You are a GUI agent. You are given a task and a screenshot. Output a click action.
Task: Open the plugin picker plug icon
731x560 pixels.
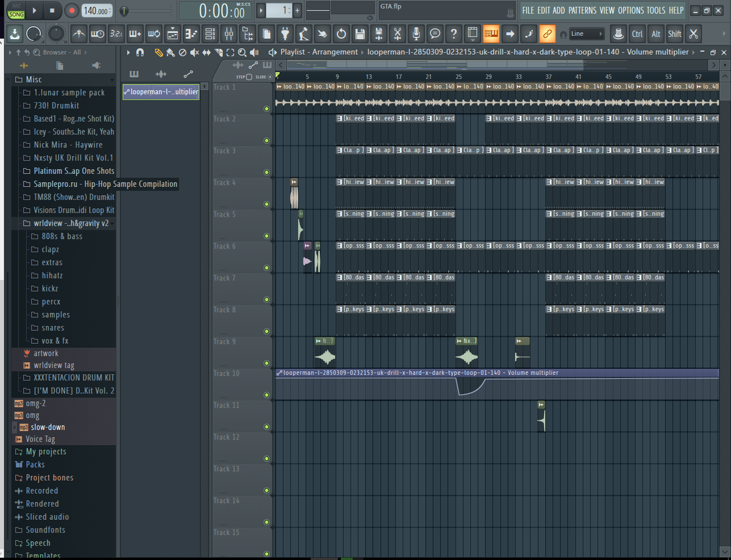[x=284, y=33]
